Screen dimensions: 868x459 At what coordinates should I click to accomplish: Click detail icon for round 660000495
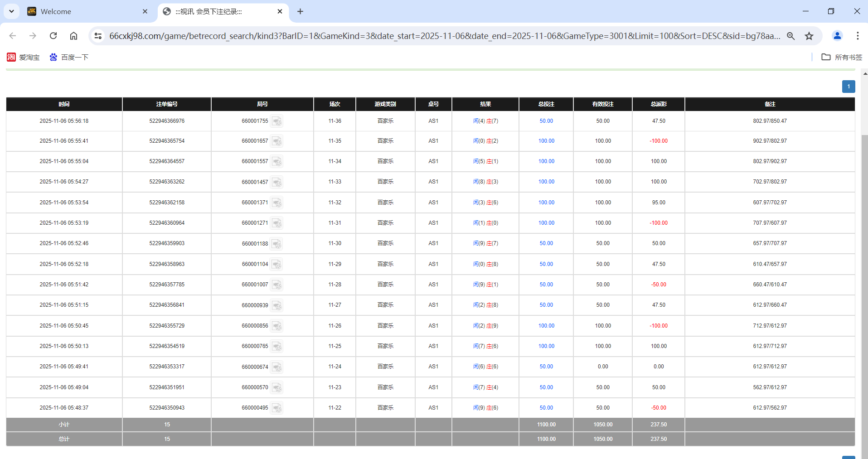pyautogui.click(x=276, y=408)
